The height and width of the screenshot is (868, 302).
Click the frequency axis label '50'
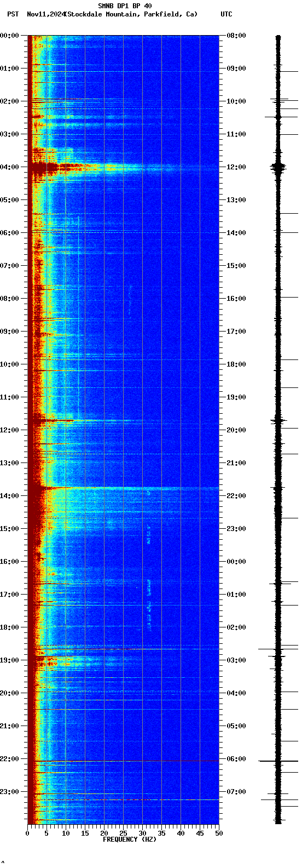point(219,833)
